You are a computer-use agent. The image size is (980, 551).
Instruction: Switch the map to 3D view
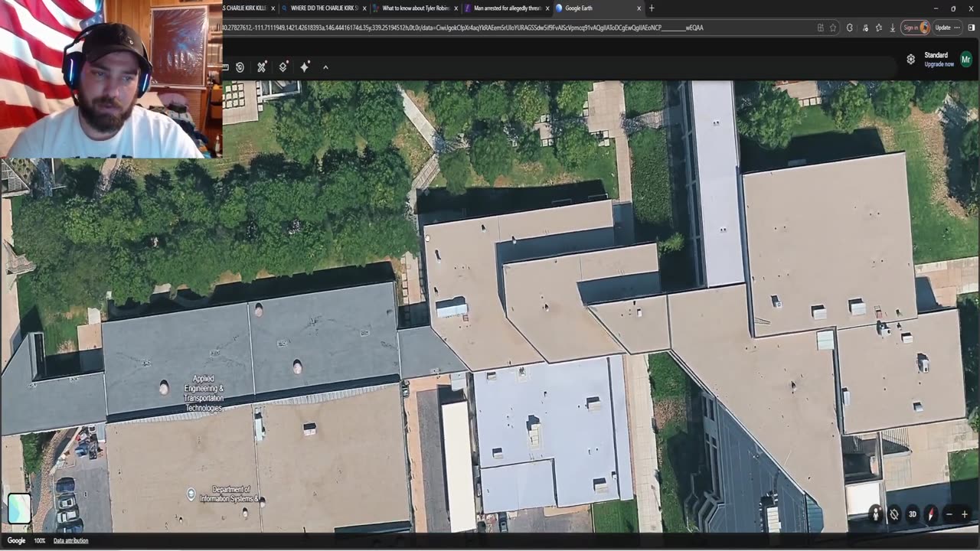[x=913, y=514]
